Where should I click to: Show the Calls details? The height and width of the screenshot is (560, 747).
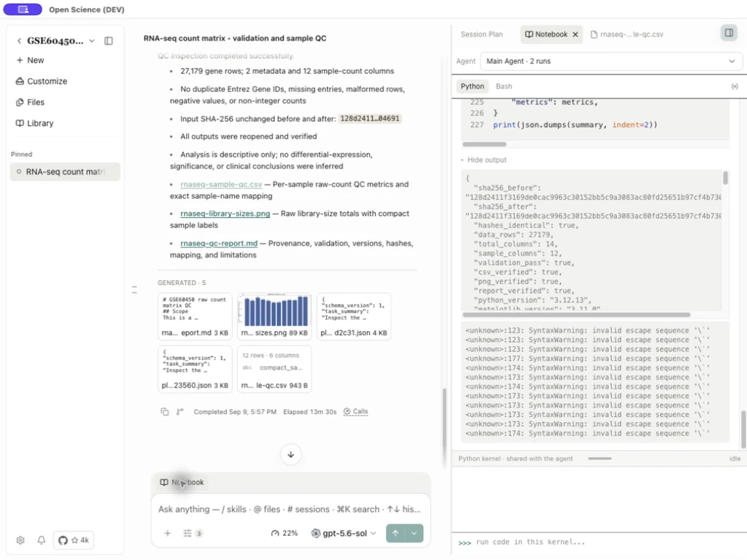tap(356, 411)
